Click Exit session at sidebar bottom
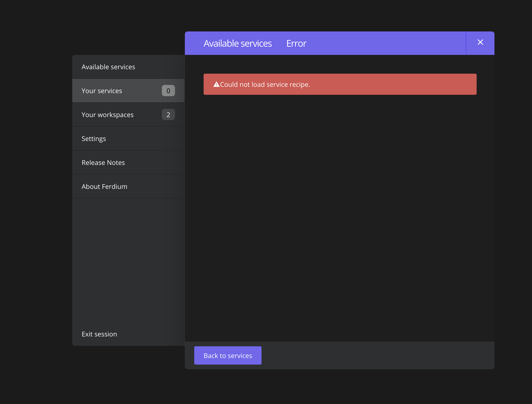Screen dimensions: 532x404 [129, 334]
